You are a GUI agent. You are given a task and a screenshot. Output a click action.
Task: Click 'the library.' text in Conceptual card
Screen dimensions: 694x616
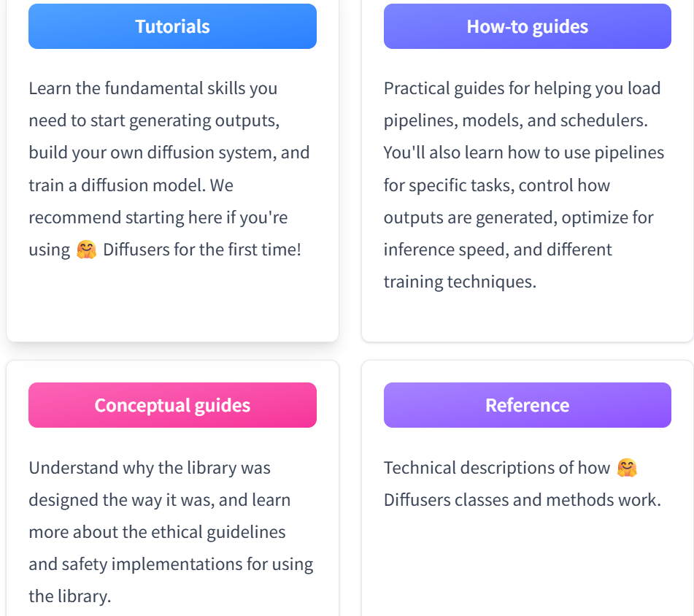tap(70, 596)
